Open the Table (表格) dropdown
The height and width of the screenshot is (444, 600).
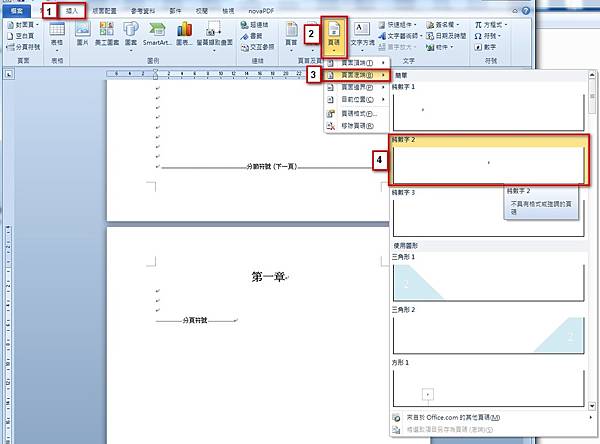tap(57, 36)
